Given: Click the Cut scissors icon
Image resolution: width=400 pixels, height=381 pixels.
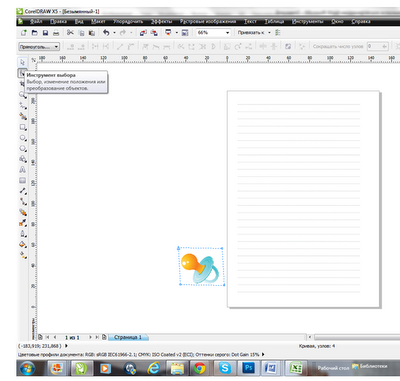Looking at the screenshot, I should (70, 33).
